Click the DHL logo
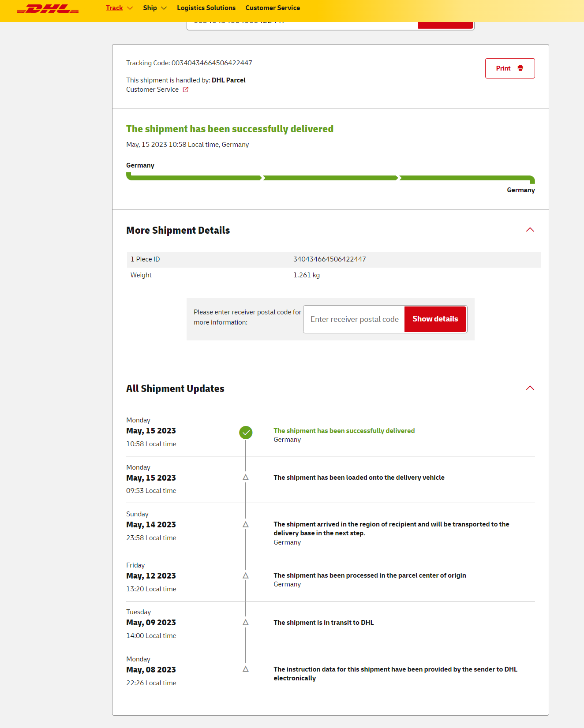 pos(48,9)
